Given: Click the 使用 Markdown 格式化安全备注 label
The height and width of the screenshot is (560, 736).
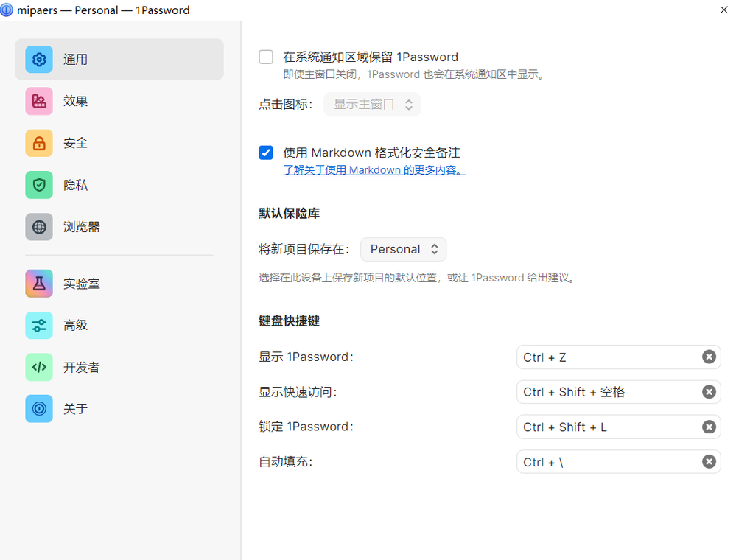Looking at the screenshot, I should [371, 153].
